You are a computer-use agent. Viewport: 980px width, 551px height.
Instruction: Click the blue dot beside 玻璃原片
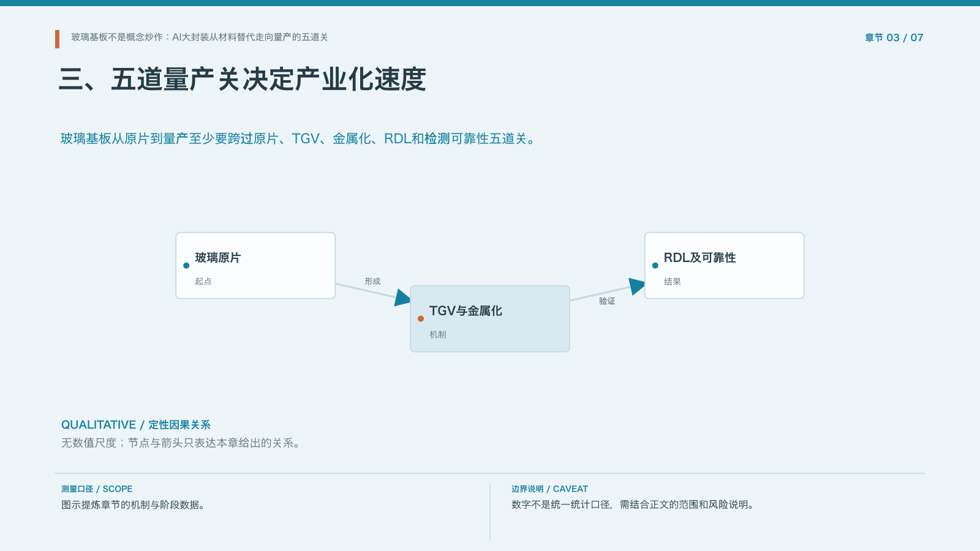click(186, 266)
